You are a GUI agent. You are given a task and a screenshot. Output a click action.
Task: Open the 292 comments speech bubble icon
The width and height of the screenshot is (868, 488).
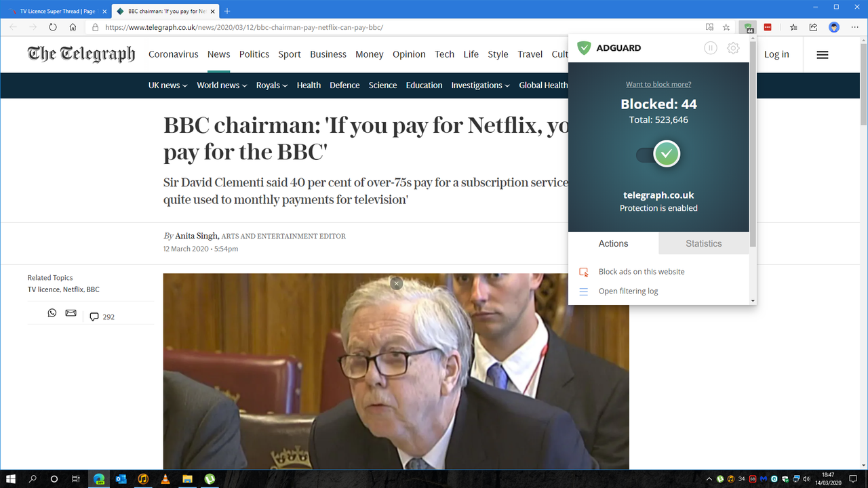pyautogui.click(x=94, y=317)
